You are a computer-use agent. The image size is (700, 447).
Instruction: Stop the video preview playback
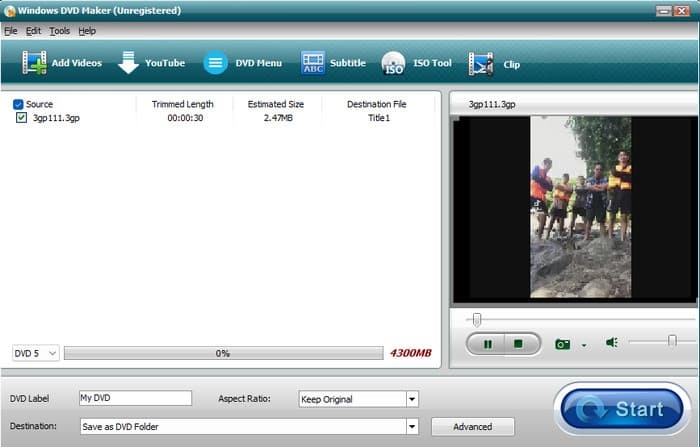tap(518, 343)
